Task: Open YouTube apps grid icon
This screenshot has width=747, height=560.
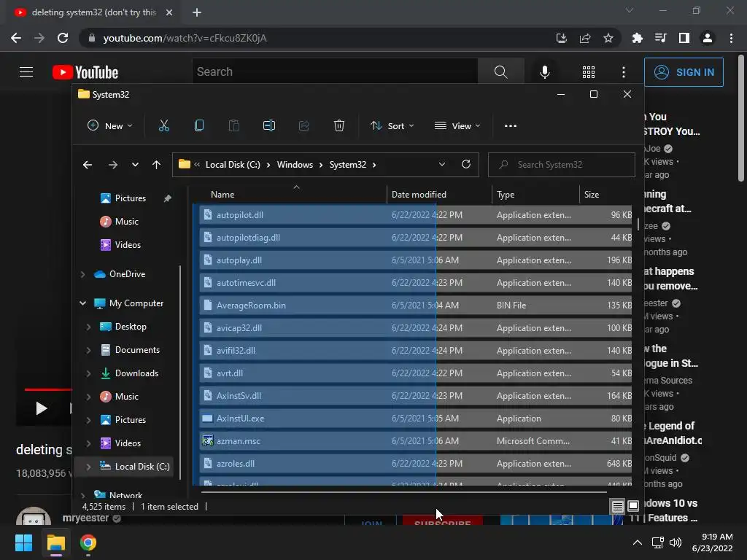Action: [x=589, y=72]
